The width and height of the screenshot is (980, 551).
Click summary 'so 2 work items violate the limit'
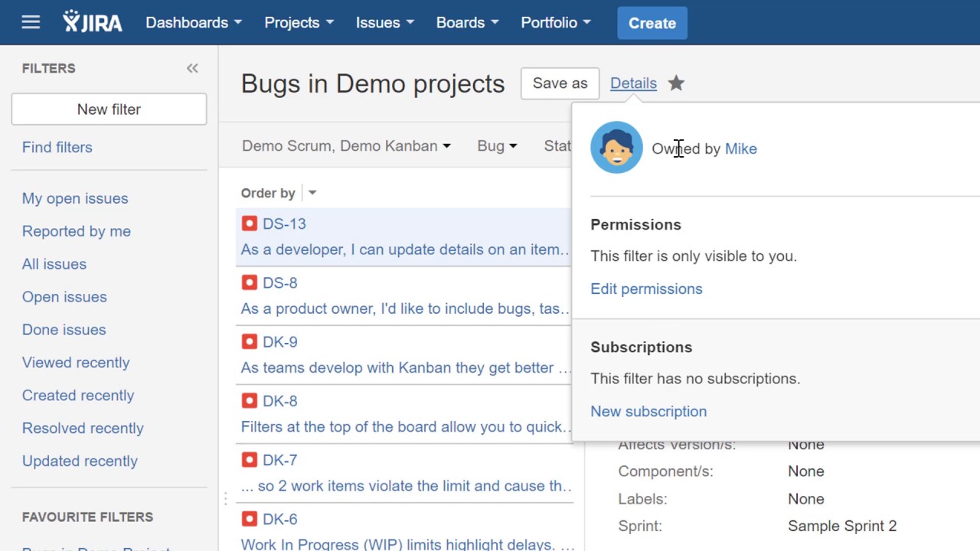[x=406, y=486]
